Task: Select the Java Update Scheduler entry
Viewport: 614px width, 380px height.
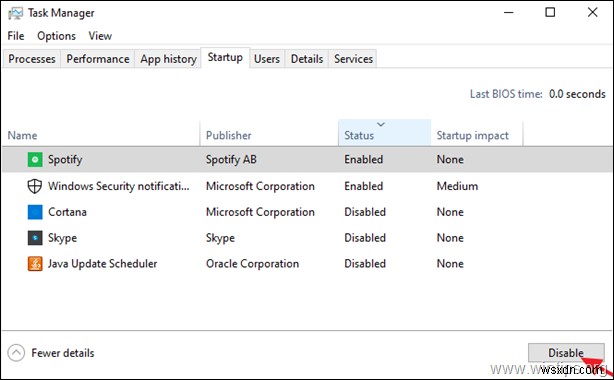Action: click(103, 264)
